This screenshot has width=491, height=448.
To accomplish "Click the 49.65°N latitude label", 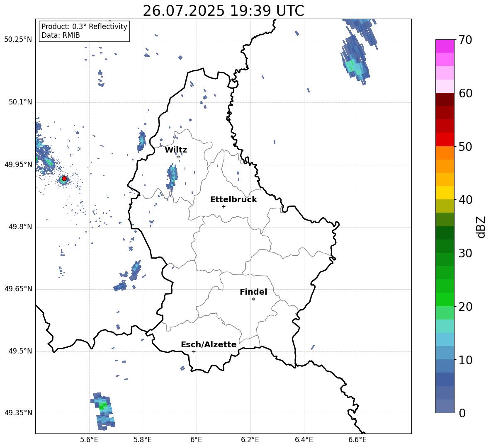I will [18, 289].
